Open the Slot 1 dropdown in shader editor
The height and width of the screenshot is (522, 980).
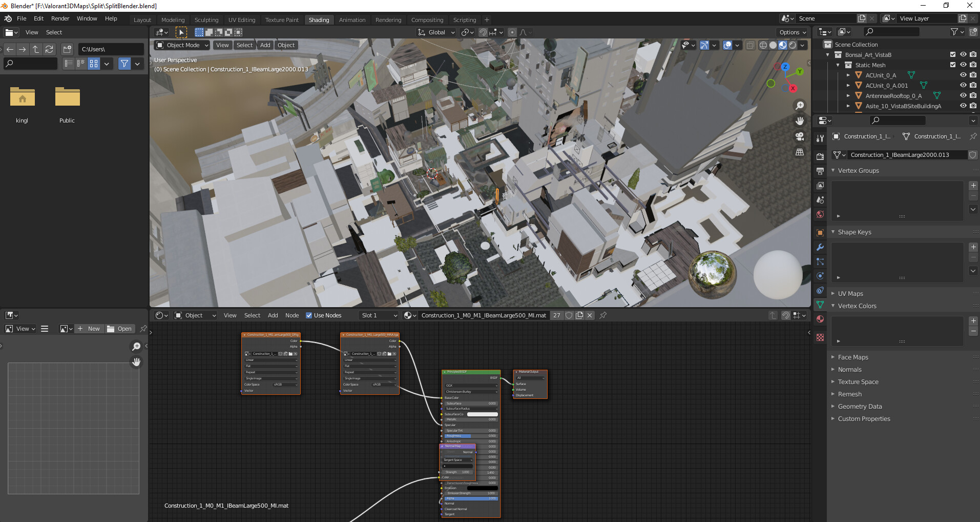click(x=379, y=315)
